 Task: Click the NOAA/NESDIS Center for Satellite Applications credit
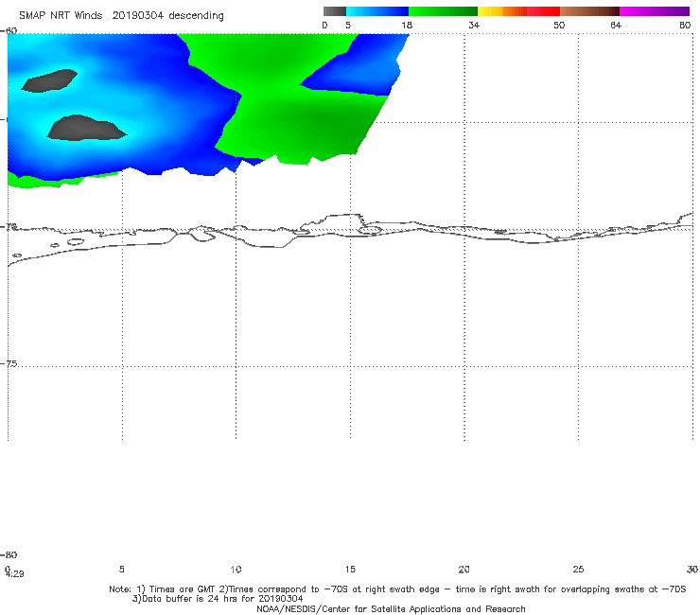click(391, 609)
